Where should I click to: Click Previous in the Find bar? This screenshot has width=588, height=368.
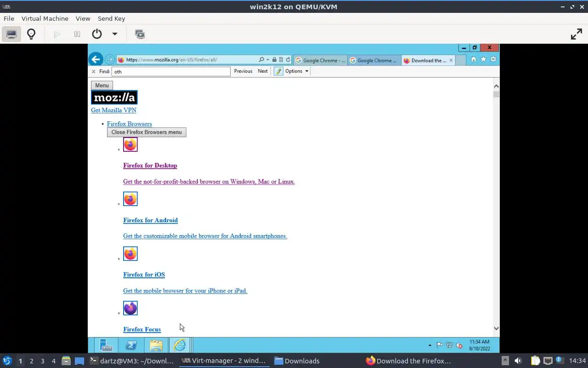[243, 71]
